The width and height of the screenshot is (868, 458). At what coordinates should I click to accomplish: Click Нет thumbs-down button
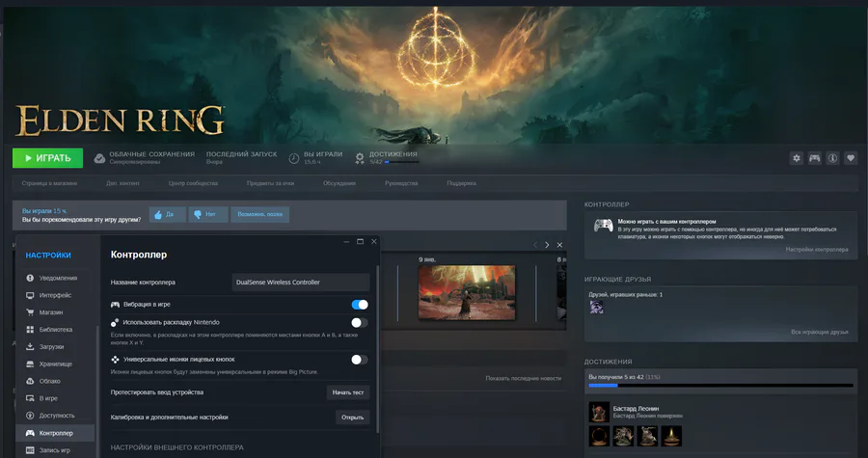pos(208,215)
